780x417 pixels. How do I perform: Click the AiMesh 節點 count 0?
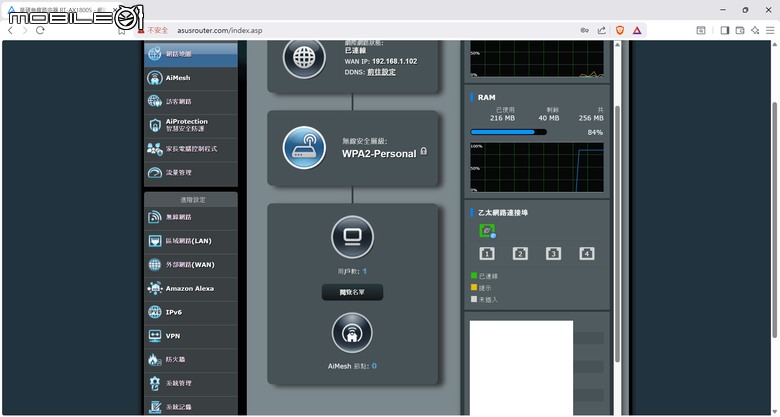(x=374, y=366)
